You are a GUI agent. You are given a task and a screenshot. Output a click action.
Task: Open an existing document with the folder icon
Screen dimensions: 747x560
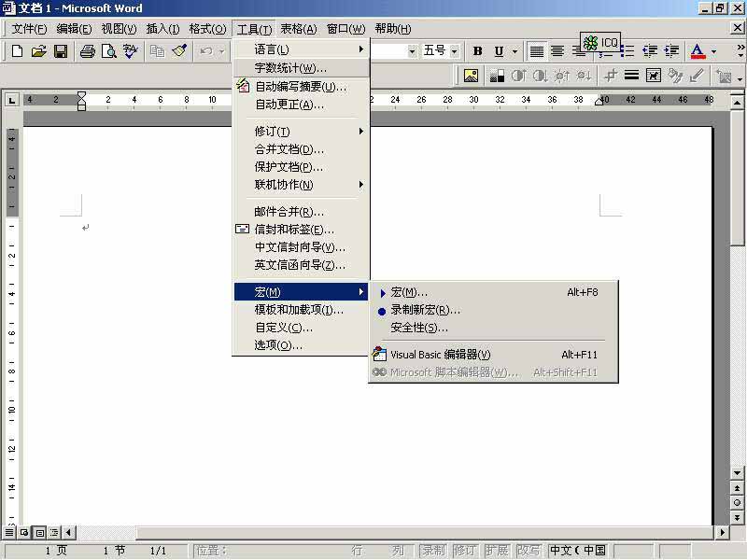point(38,53)
